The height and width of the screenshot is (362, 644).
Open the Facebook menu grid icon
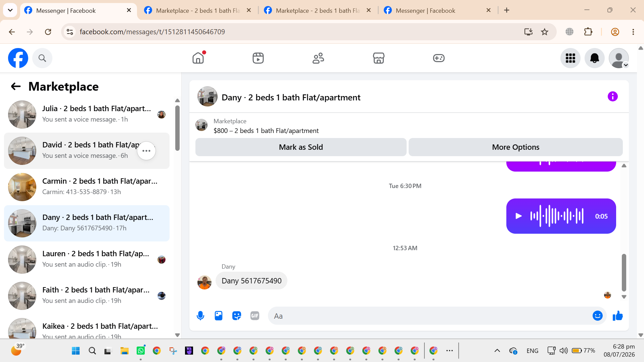(x=570, y=58)
